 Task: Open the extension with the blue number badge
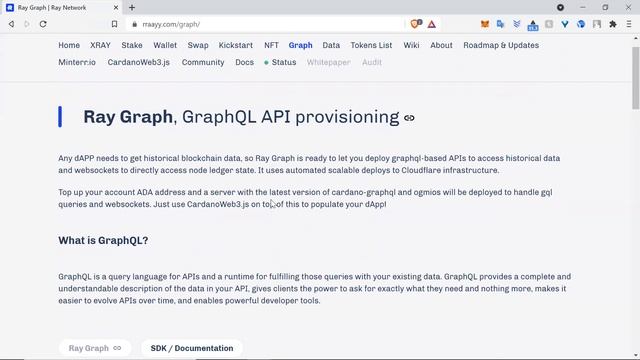tap(533, 25)
